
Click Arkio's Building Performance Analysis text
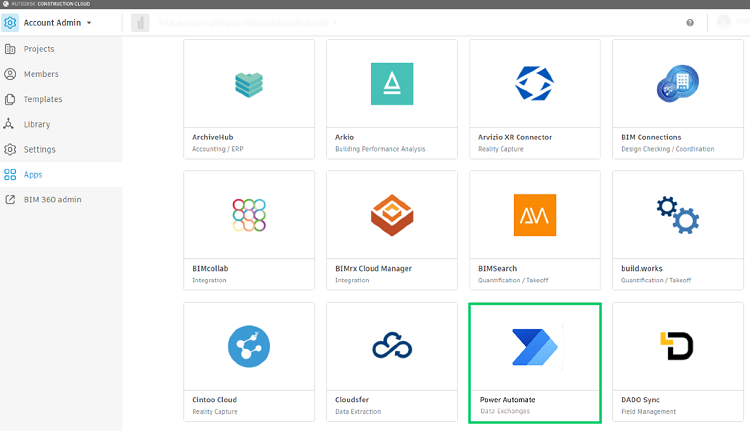380,149
